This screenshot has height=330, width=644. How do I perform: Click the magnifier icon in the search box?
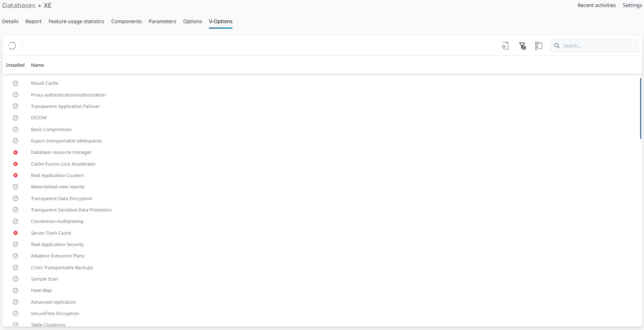tap(557, 46)
